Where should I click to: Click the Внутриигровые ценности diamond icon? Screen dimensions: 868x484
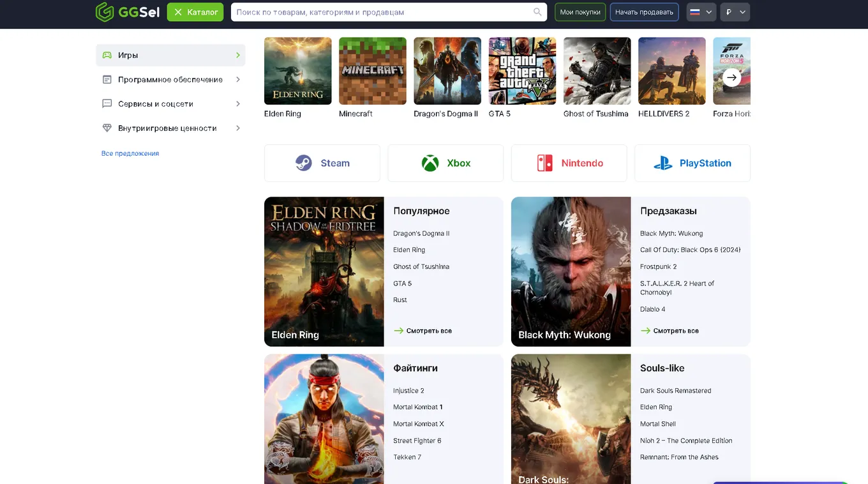(107, 128)
